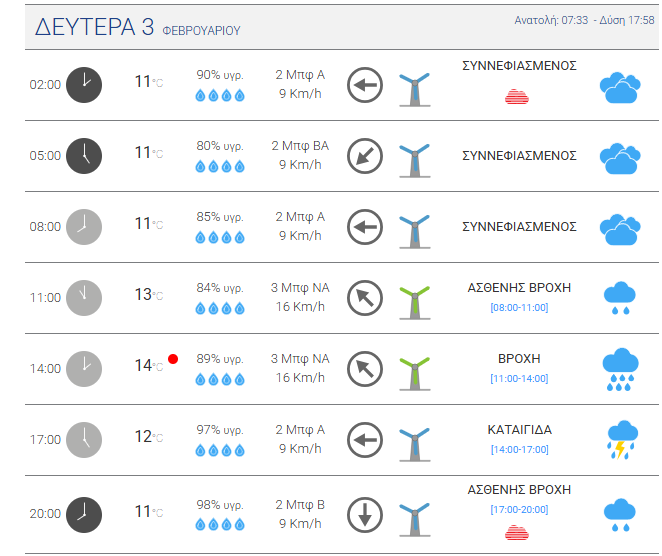Image resolution: width=662 pixels, height=556 pixels.
Task: Click the down wind arrow at 20:00
Action: click(365, 516)
